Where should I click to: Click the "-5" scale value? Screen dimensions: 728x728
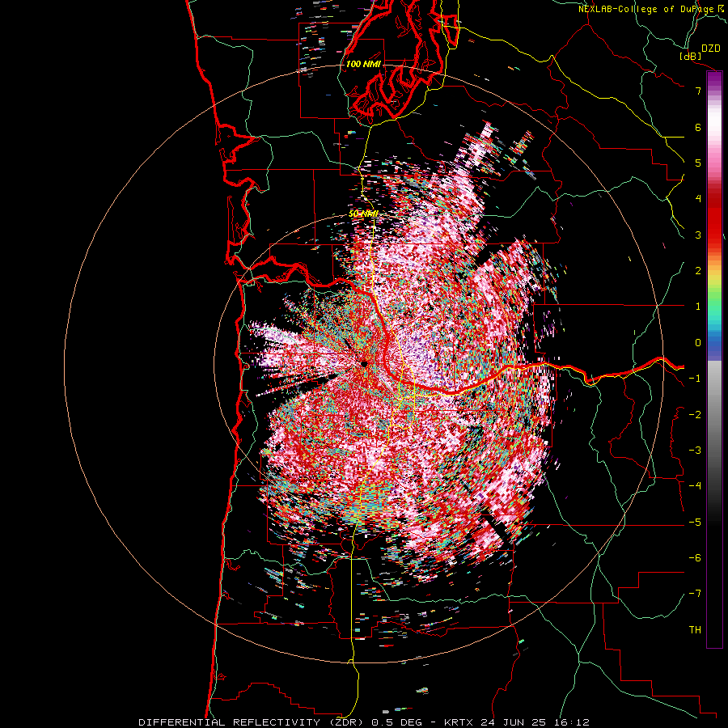[695, 523]
